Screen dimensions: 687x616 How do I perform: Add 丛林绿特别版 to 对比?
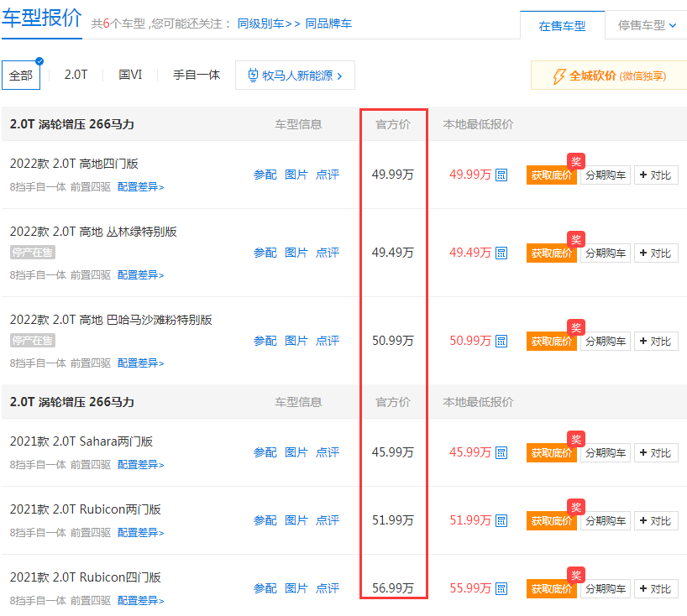656,253
